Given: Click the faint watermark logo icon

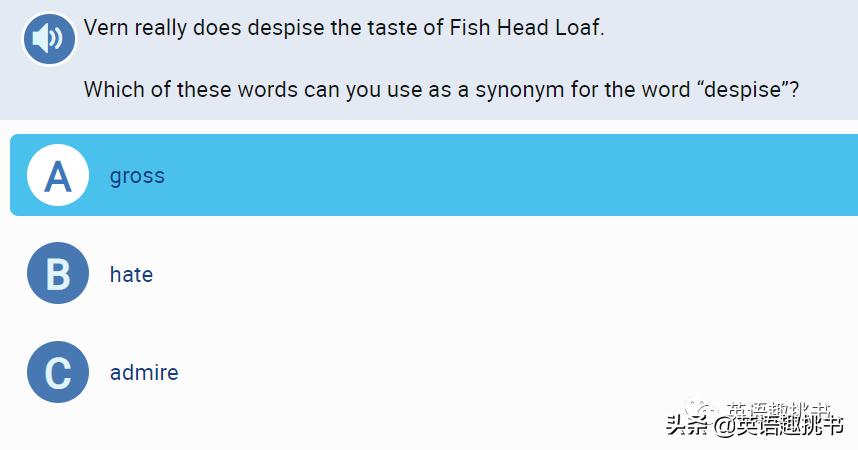Looking at the screenshot, I should tap(701, 409).
